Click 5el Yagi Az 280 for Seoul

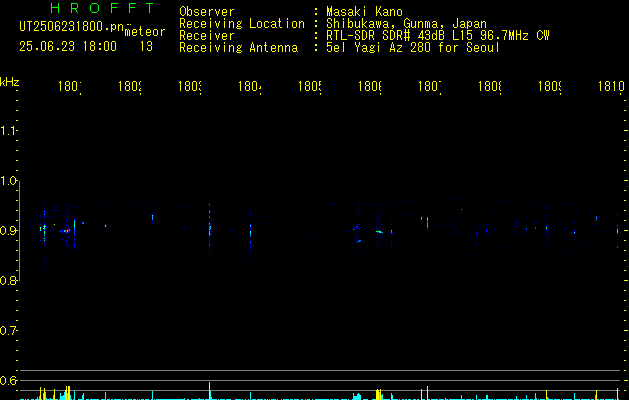point(413,48)
